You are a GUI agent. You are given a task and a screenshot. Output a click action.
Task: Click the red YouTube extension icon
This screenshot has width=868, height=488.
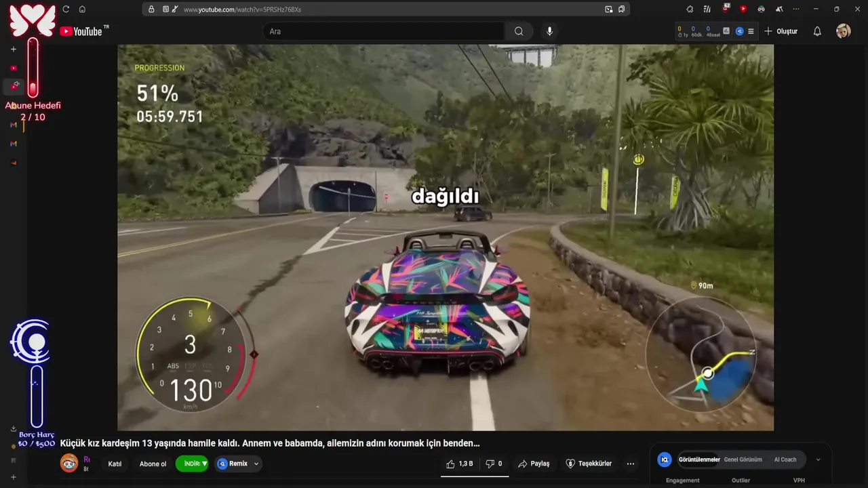pos(743,9)
